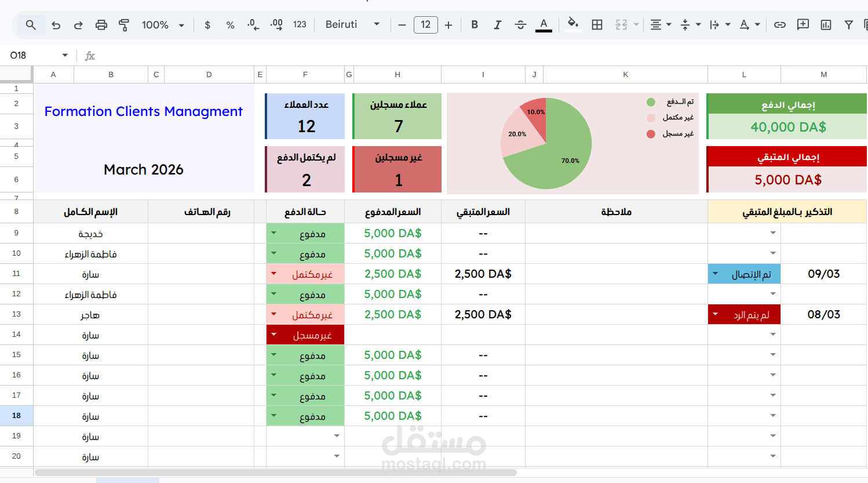Insert a link

780,25
